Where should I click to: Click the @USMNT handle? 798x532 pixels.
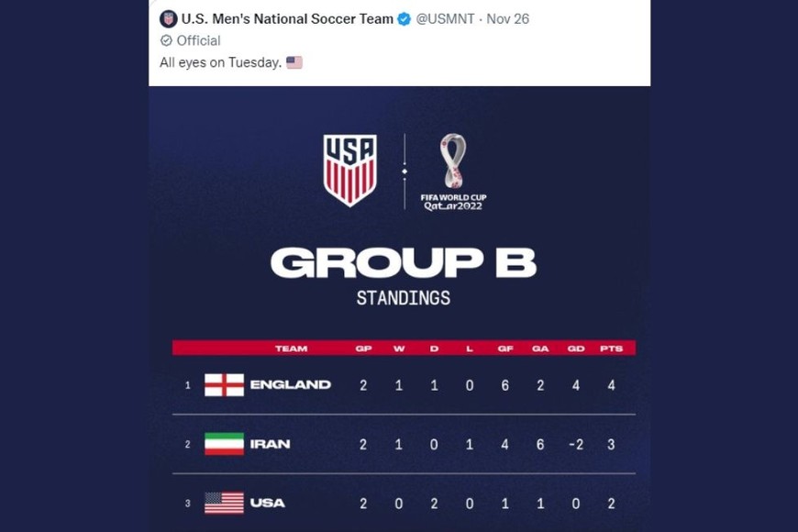click(446, 18)
